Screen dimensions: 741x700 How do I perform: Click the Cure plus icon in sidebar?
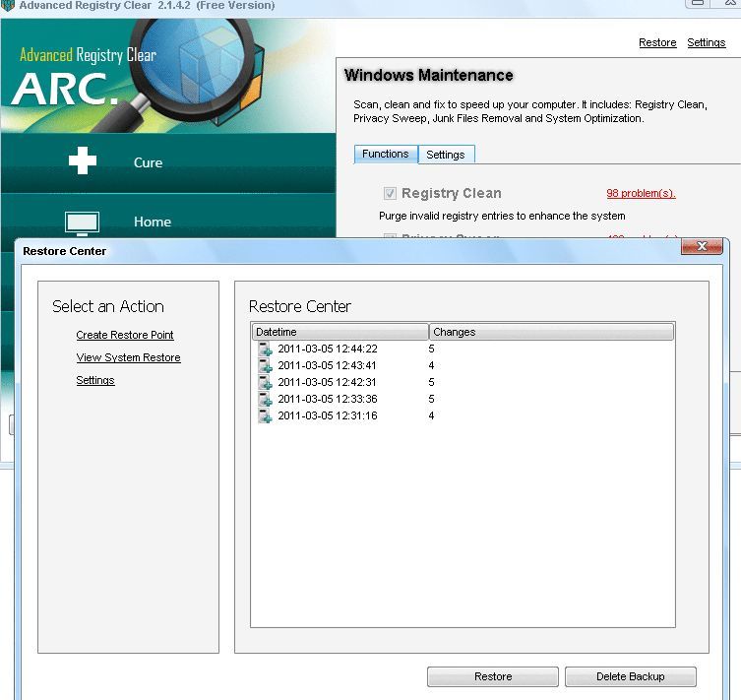[83, 160]
